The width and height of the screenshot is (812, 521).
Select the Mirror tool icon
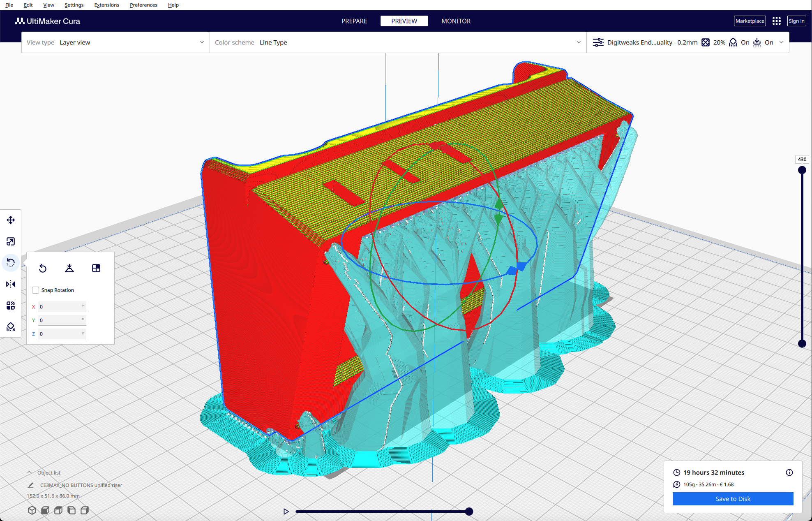[x=11, y=284]
